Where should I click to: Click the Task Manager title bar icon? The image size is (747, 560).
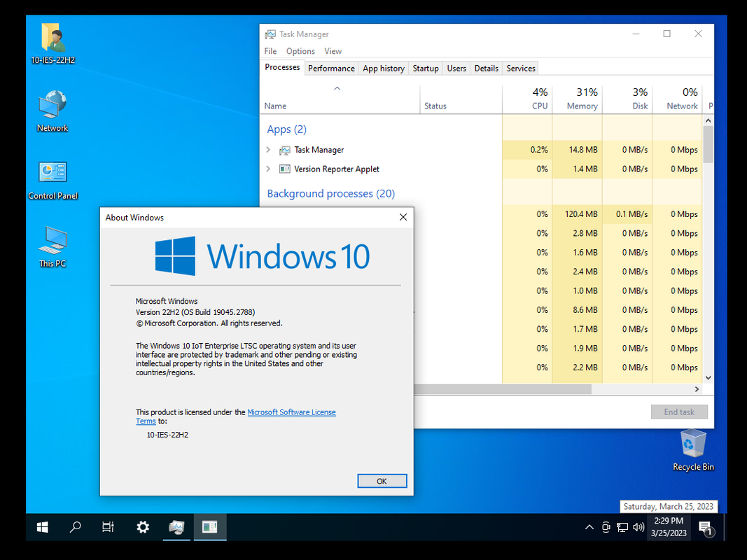pos(270,34)
